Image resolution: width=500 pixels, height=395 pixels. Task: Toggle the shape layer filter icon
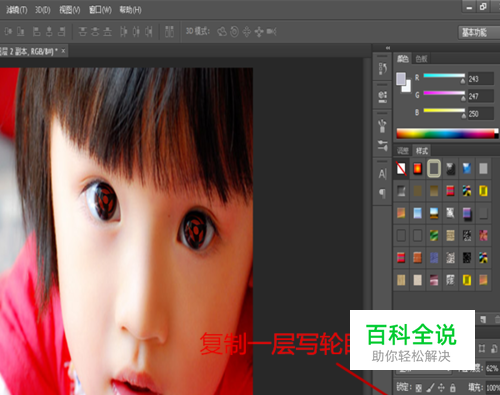pyautogui.click(x=482, y=349)
